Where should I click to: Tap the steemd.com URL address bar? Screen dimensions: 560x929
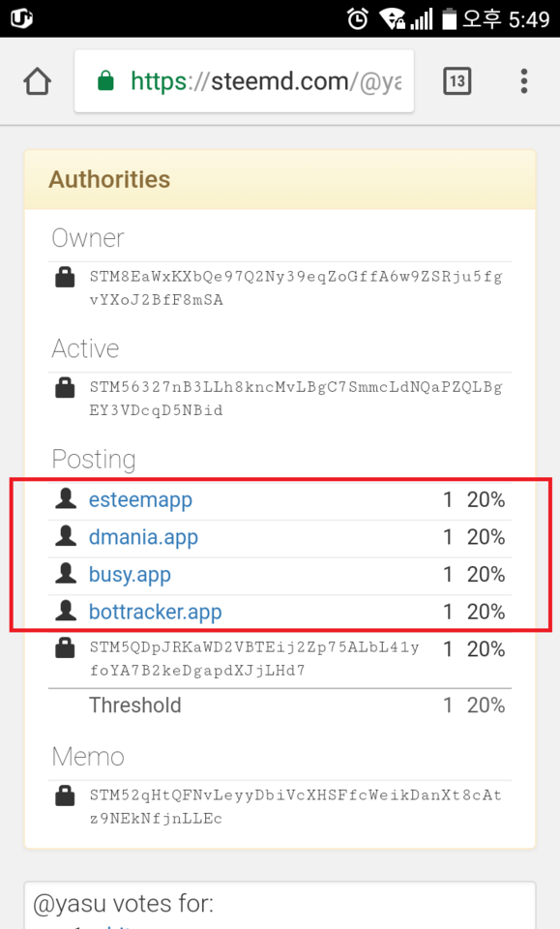click(244, 81)
